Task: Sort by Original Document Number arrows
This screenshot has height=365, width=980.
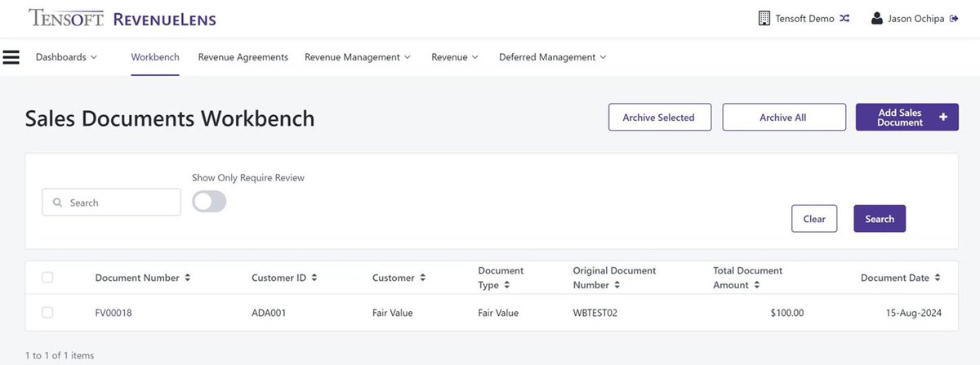Action: coord(617,285)
